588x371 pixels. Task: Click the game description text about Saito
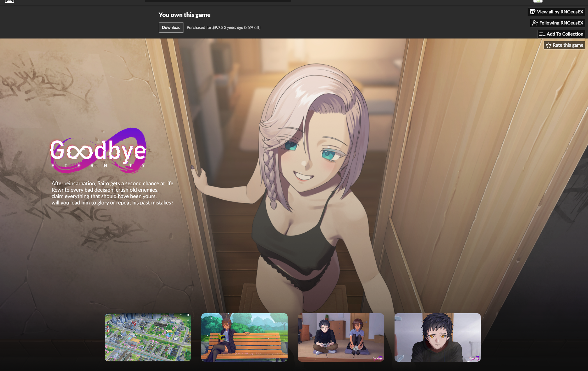tap(113, 193)
